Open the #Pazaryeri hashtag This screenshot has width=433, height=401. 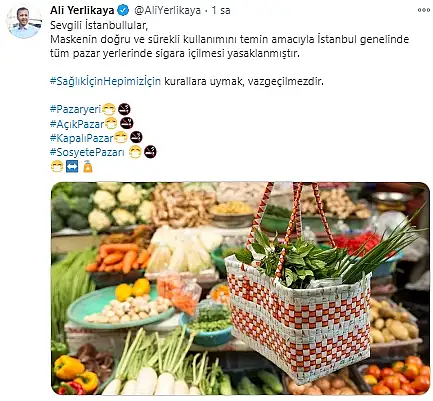[75, 109]
